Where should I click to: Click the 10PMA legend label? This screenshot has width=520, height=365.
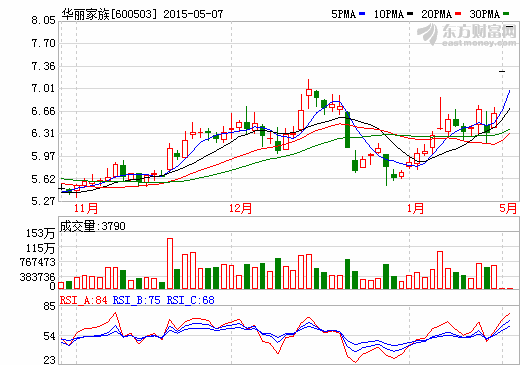coord(389,14)
